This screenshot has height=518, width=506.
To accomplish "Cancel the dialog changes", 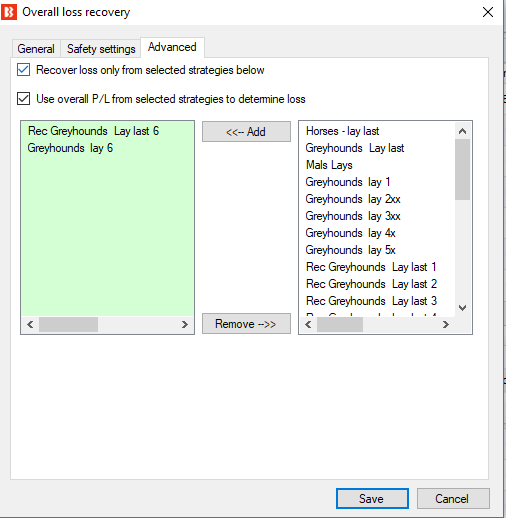I will coord(453,499).
